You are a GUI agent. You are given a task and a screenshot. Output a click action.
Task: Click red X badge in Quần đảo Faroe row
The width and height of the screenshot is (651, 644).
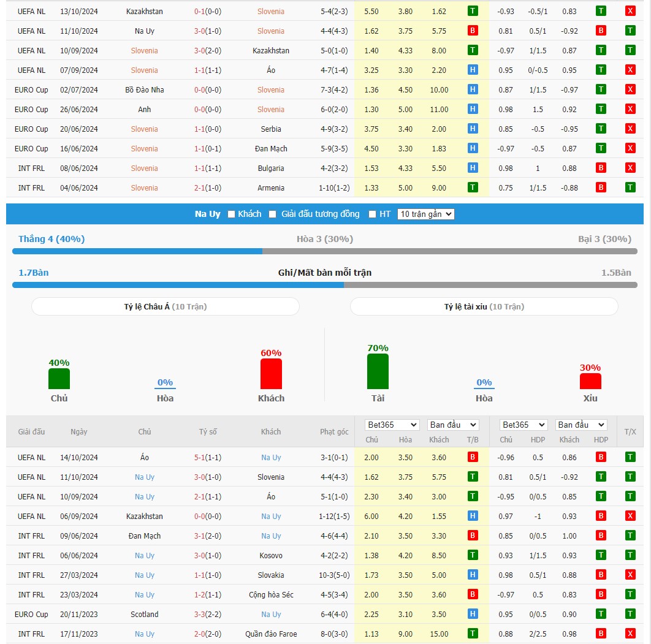(x=630, y=633)
